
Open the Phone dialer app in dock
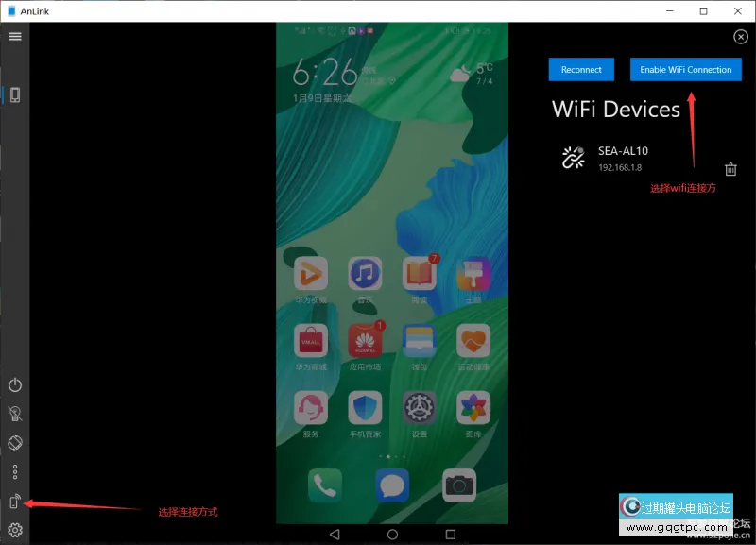(325, 485)
